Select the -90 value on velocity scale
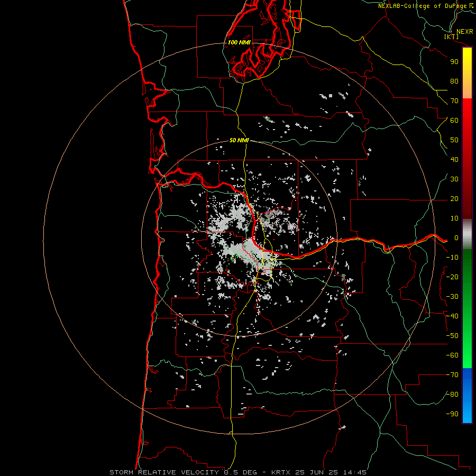The width and height of the screenshot is (476, 476). pos(452,414)
